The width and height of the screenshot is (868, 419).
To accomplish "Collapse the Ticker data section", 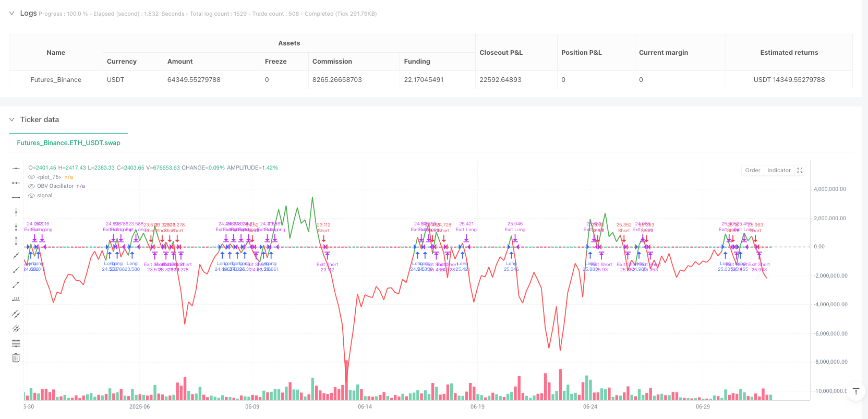I will [x=12, y=119].
